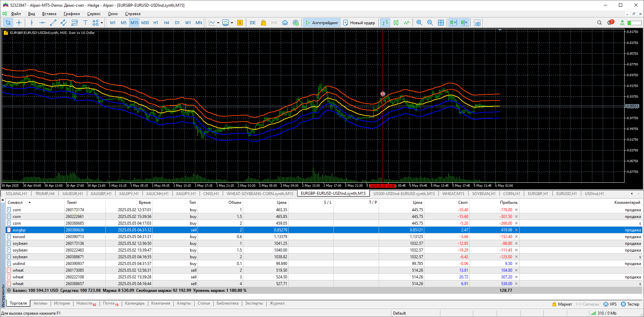Switch chart to H4 timeframe
644x317 pixels.
click(166, 23)
